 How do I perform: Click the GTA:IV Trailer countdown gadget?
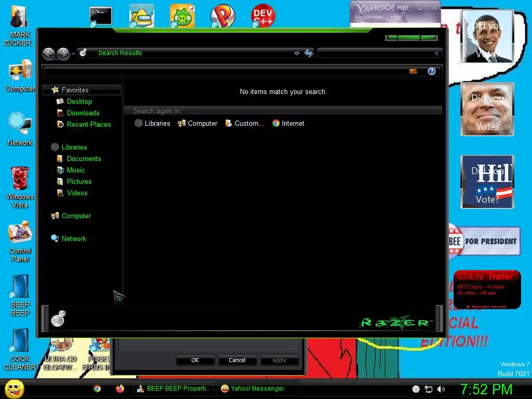[487, 290]
